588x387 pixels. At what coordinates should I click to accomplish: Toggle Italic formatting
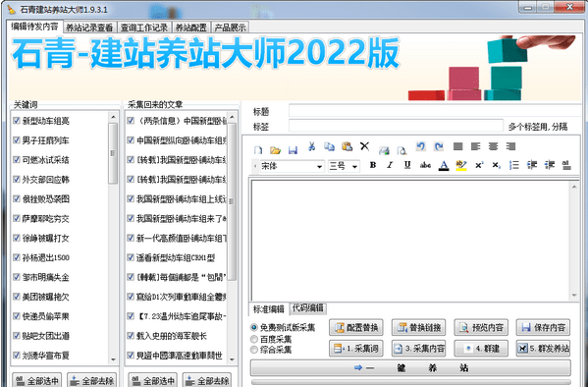390,165
